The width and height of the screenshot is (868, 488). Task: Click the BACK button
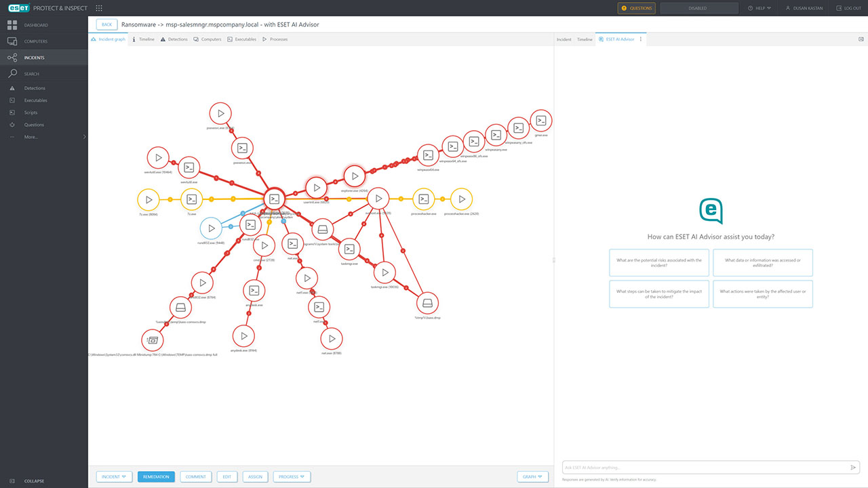coord(107,24)
